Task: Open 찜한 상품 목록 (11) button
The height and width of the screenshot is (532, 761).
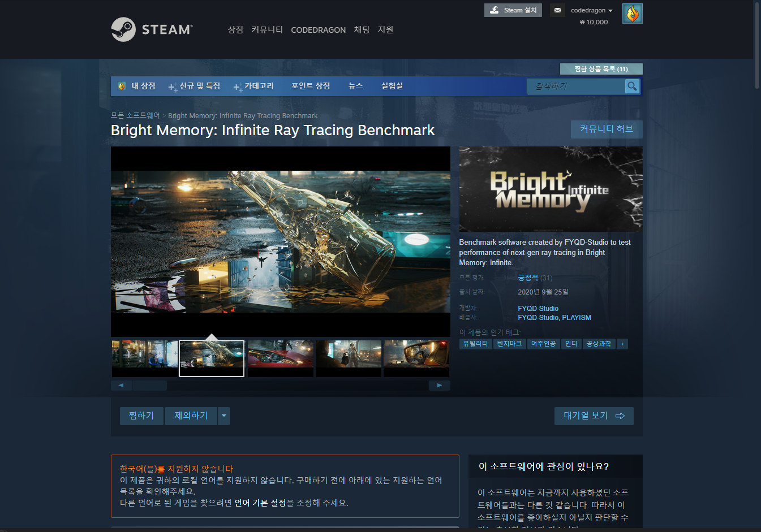Action: (601, 69)
